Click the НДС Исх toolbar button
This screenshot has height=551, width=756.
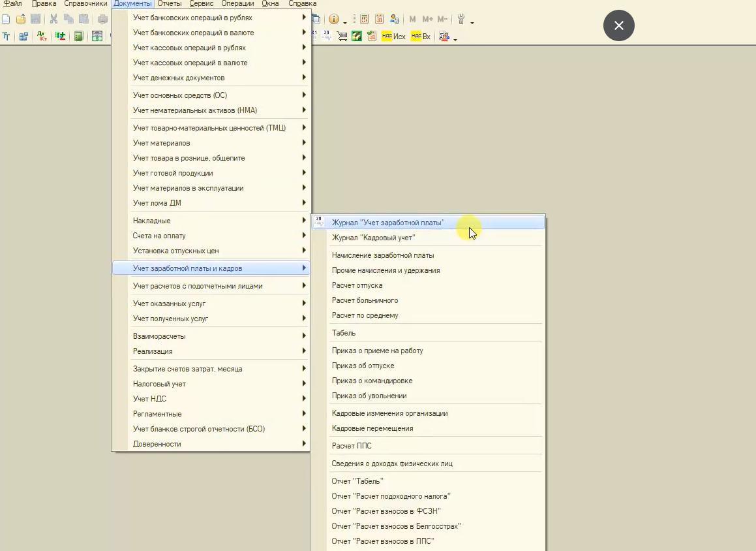[393, 36]
